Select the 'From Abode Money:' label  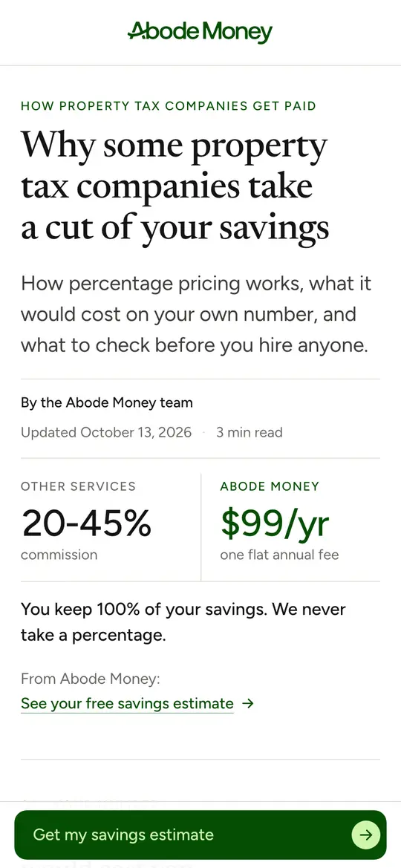pos(91,679)
